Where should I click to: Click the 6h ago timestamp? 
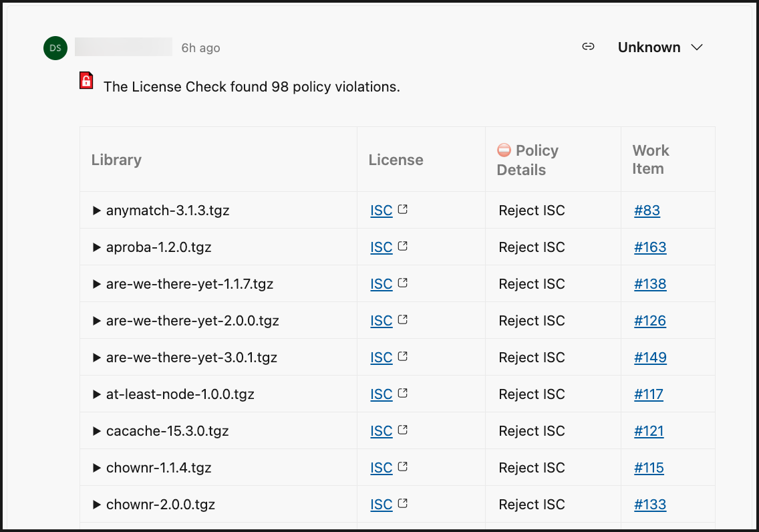[x=200, y=48]
